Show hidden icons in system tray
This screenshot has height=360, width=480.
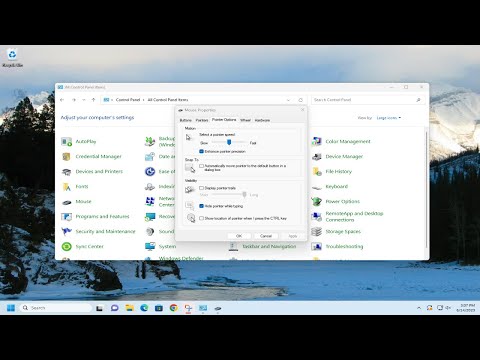[x=419, y=308]
